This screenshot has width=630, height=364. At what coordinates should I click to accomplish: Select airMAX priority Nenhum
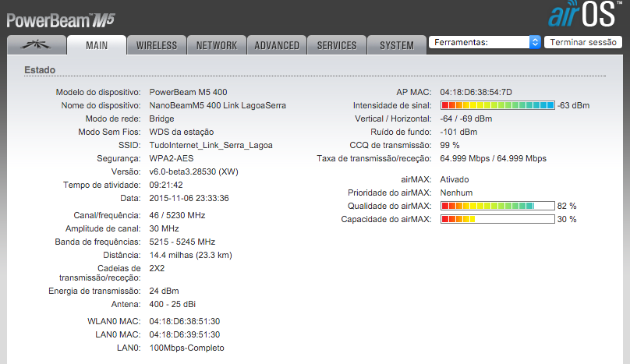click(456, 193)
